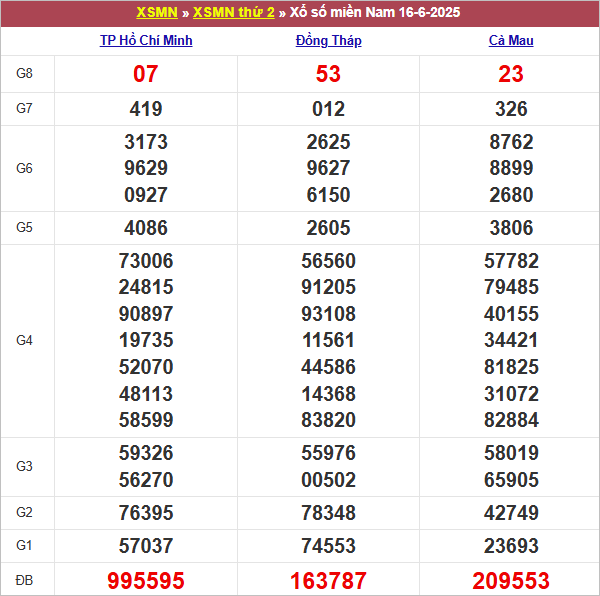This screenshot has width=600, height=596.
Task: Select special prize number 163787
Action: [x=328, y=581]
